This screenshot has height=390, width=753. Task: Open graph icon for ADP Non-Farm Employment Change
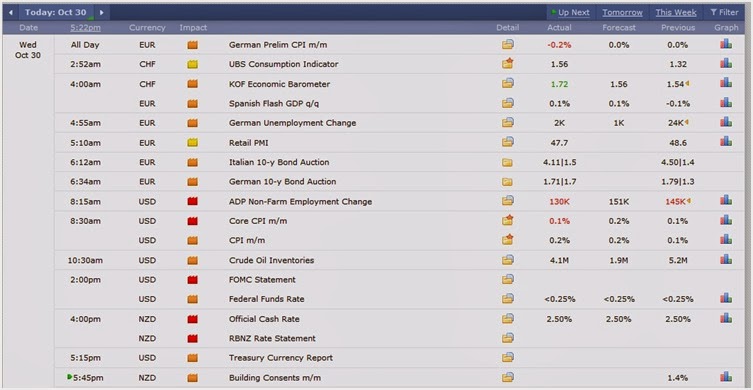point(726,200)
